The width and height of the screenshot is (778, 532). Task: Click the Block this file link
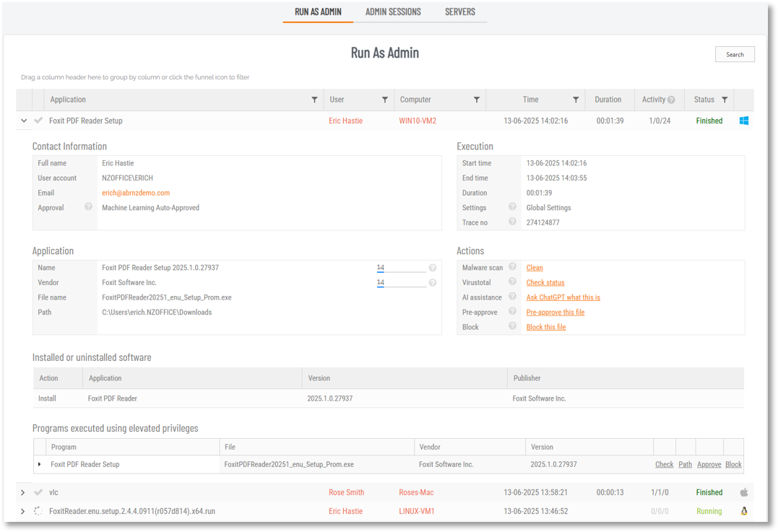point(546,327)
